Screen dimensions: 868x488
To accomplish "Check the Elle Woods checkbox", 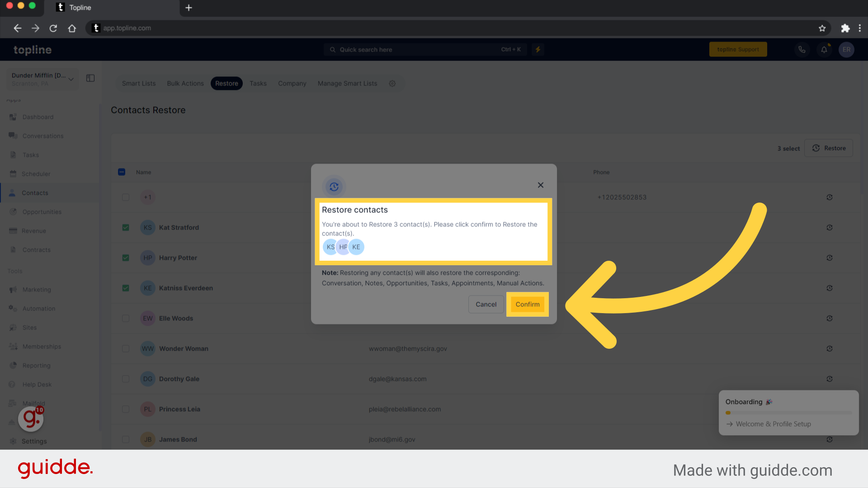I will point(126,319).
